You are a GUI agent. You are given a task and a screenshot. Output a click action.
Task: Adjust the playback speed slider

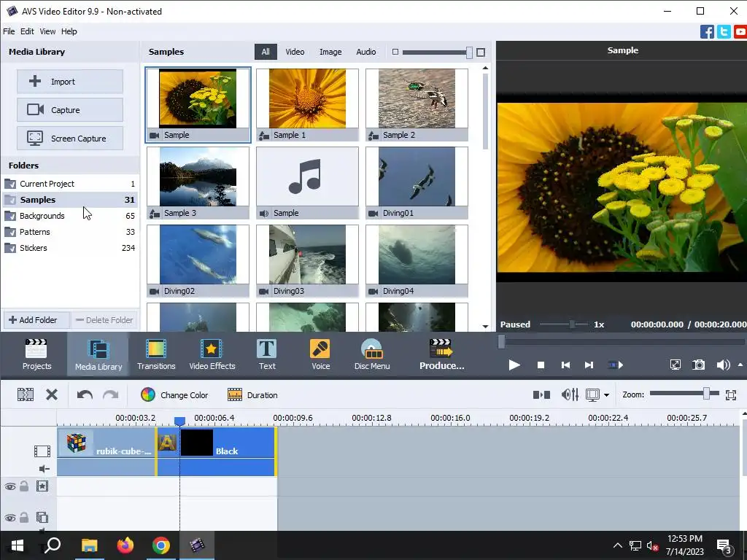[572, 324]
